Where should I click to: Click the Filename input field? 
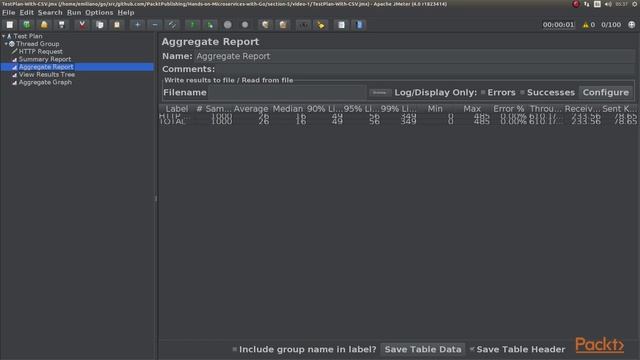[x=287, y=93]
